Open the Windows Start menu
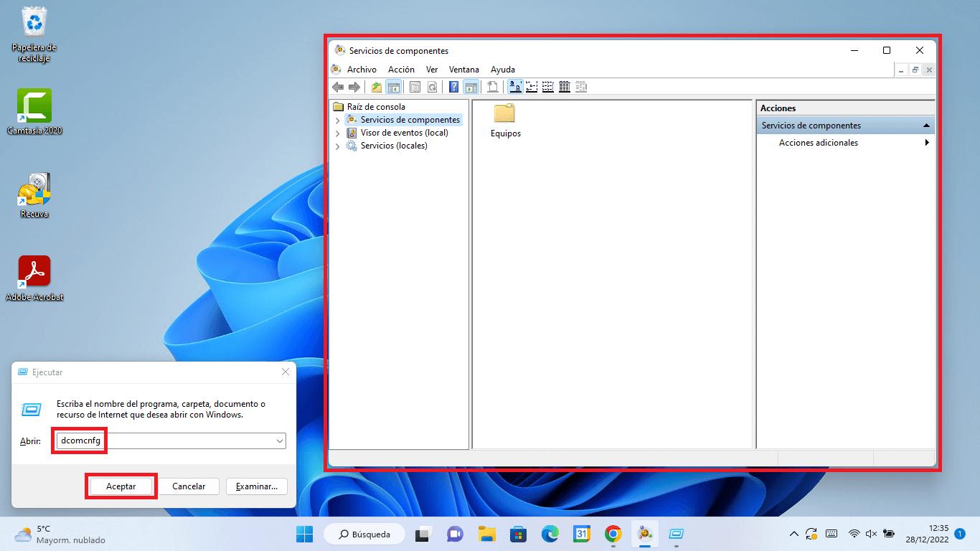Screen dimensions: 980x551 pyautogui.click(x=304, y=534)
